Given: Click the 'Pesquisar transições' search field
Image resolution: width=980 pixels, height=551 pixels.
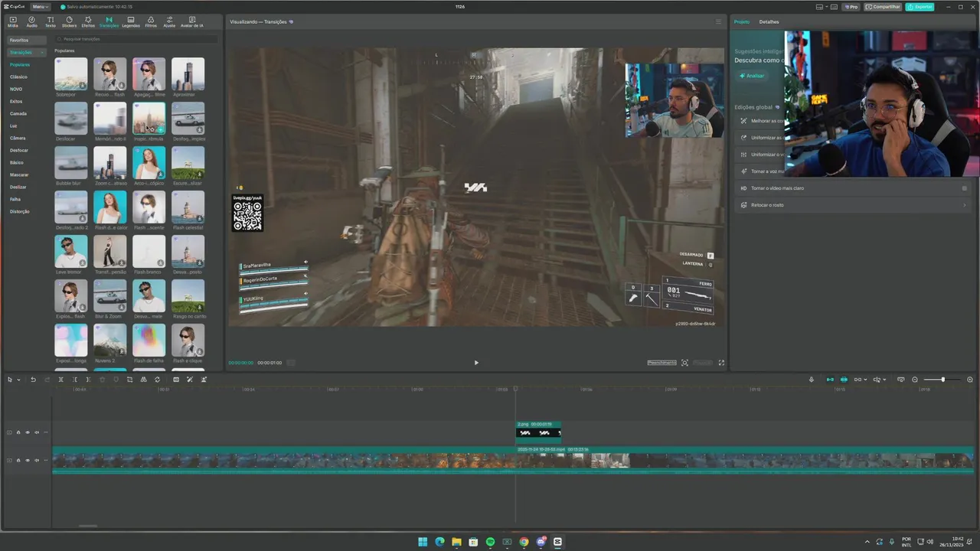Looking at the screenshot, I should tap(137, 38).
